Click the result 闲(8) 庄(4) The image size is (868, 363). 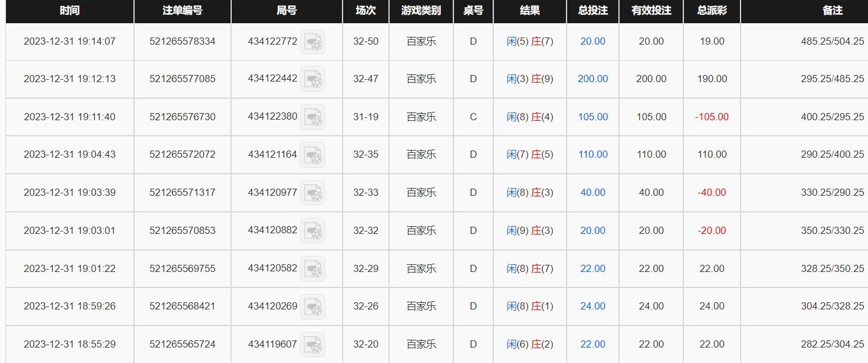(530, 117)
